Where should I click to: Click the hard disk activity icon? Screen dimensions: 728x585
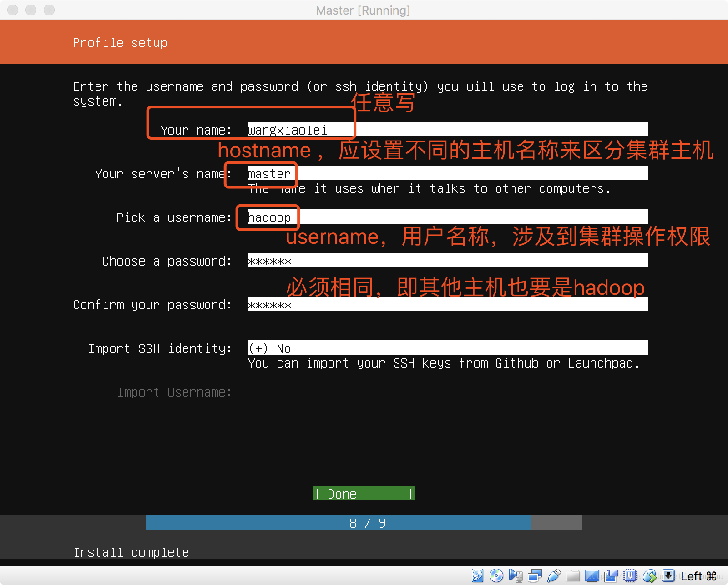[477, 575]
